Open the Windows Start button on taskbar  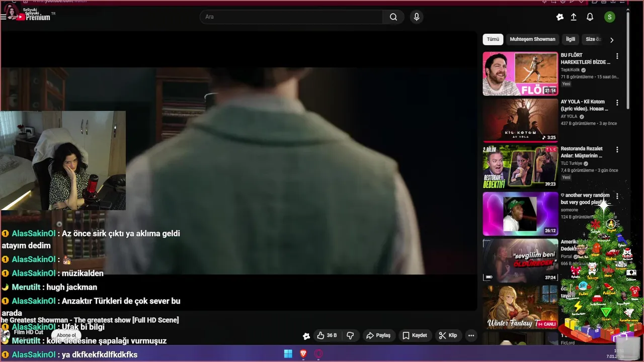(288, 354)
